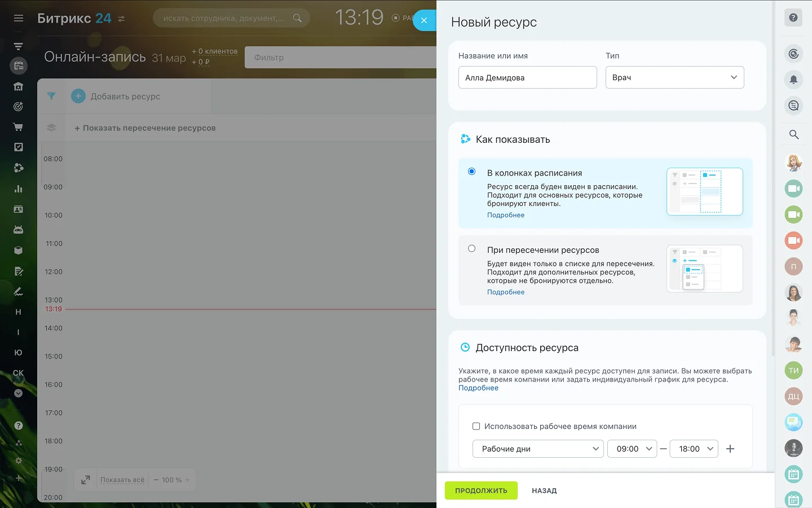Open the contact card icon in left sidebar

pos(19,209)
